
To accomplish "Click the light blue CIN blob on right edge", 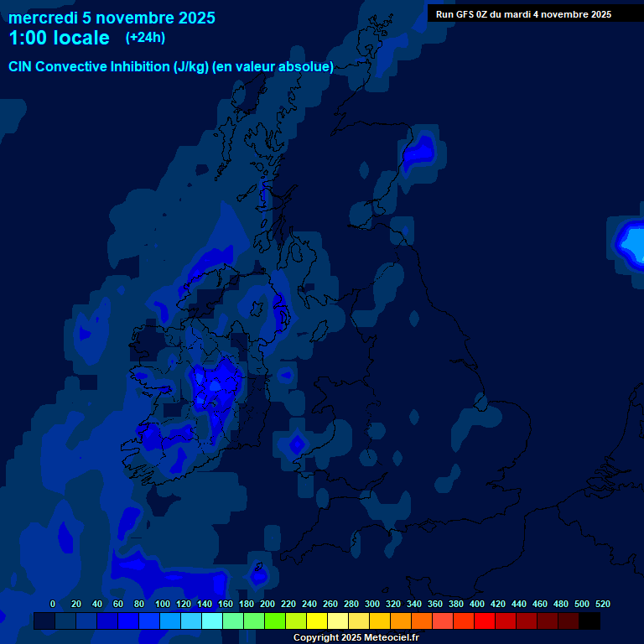I will [x=631, y=241].
